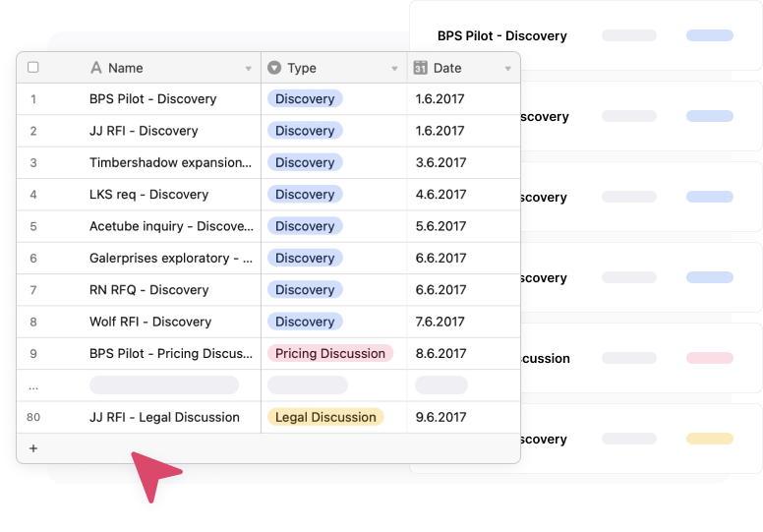This screenshot has width=763, height=532.
Task: Expand the Type column dropdown arrow
Action: point(393,69)
